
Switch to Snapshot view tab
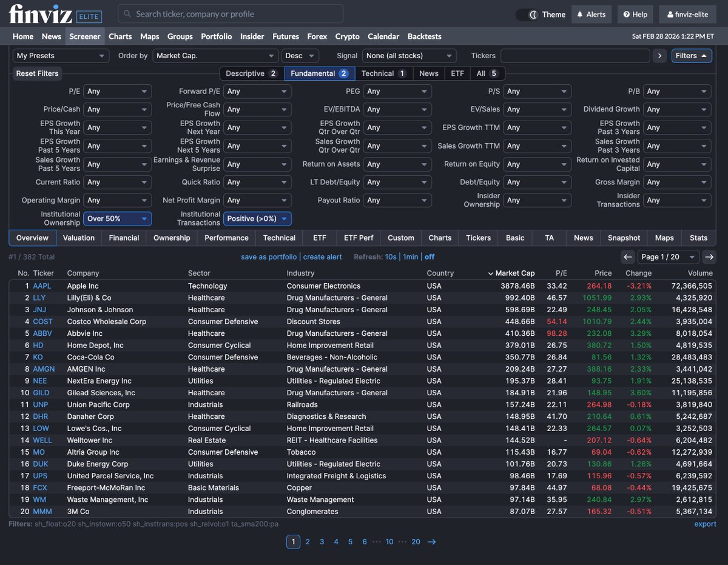(x=624, y=238)
